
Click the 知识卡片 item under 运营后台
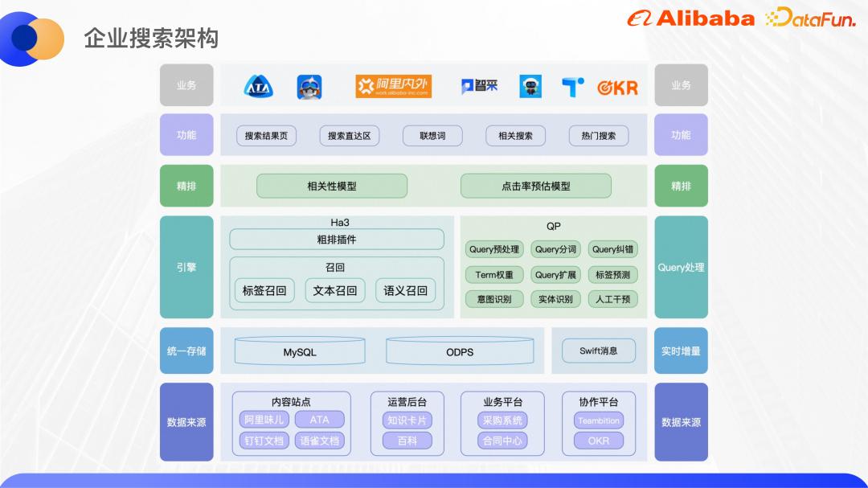[x=407, y=420]
